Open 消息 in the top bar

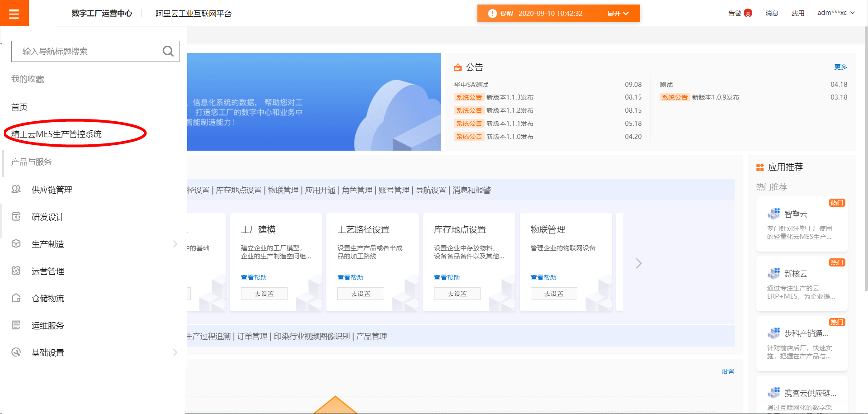pyautogui.click(x=772, y=14)
